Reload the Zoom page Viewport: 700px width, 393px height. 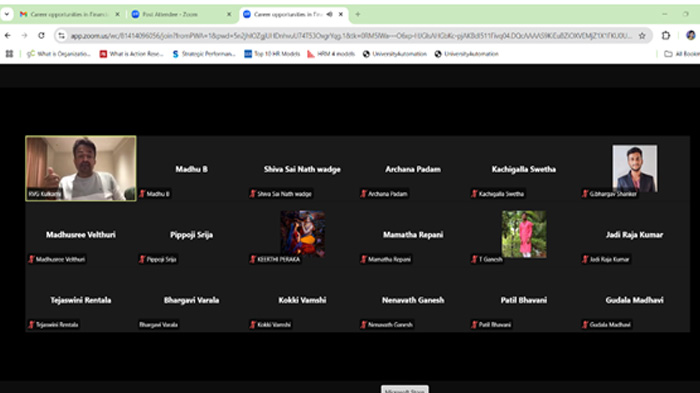(41, 35)
